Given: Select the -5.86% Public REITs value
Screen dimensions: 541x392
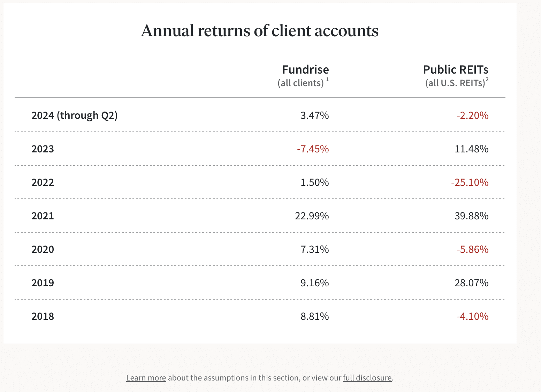Looking at the screenshot, I should click(472, 249).
